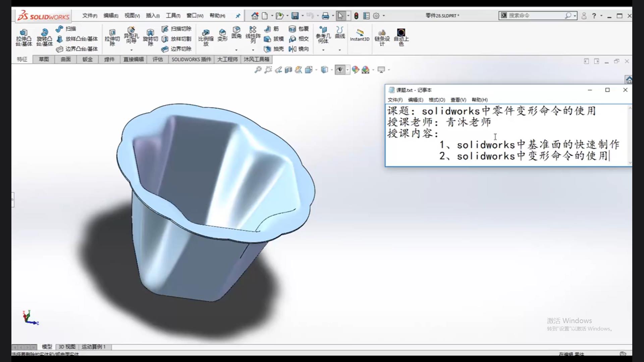Screen dimensions: 644x362
Task: Click the 抽壳 shell tool
Action: point(274,49)
